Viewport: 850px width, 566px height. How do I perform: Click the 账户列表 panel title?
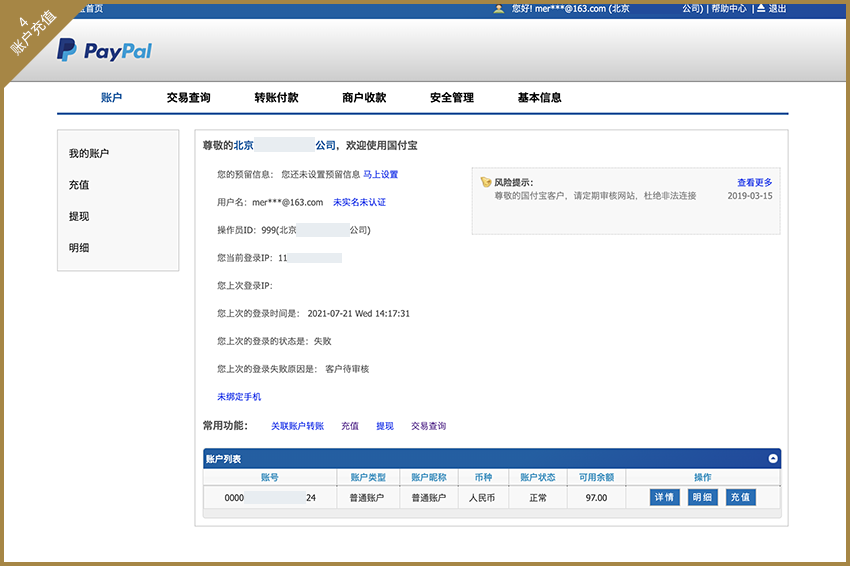tap(223, 459)
